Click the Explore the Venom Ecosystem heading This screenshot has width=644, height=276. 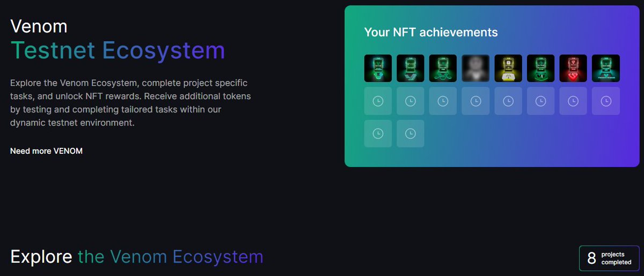coord(137,257)
